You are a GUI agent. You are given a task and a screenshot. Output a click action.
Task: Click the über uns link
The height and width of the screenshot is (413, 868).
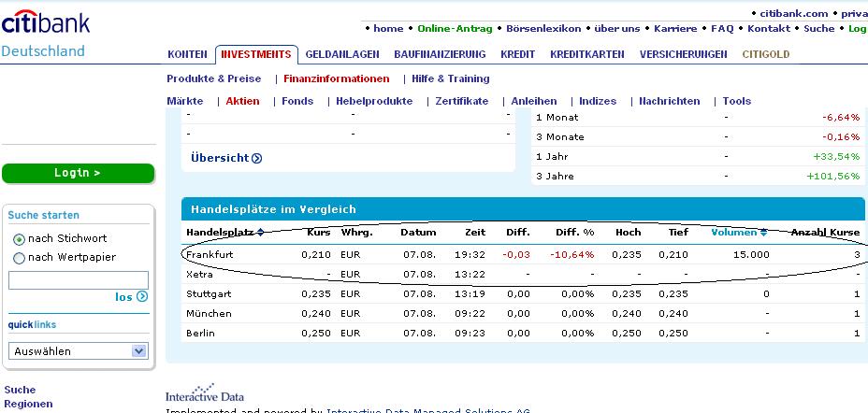616,29
